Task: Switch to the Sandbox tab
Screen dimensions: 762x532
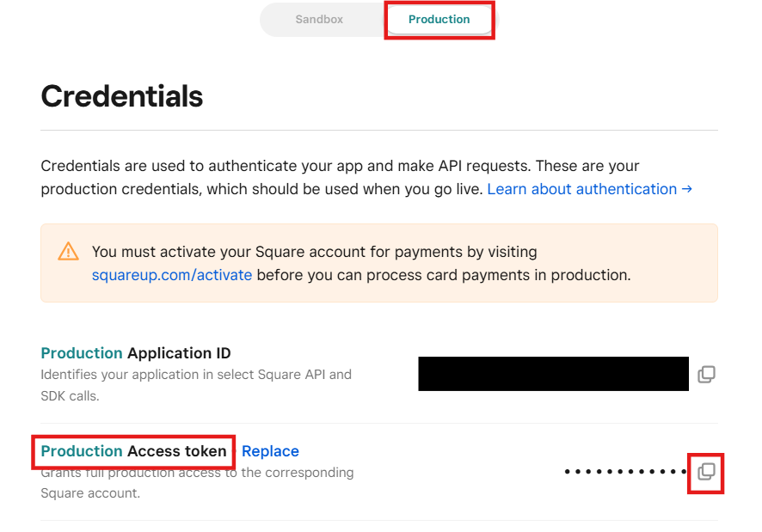Action: (x=319, y=19)
